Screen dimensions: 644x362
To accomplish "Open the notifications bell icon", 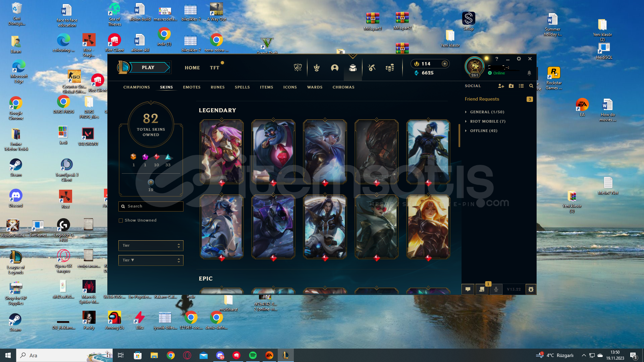I will pyautogui.click(x=529, y=73).
